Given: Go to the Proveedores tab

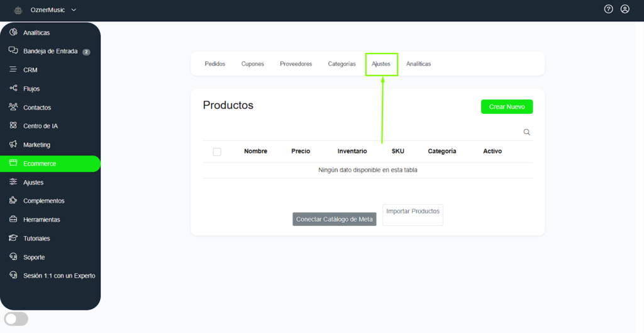Looking at the screenshot, I should click(x=296, y=64).
